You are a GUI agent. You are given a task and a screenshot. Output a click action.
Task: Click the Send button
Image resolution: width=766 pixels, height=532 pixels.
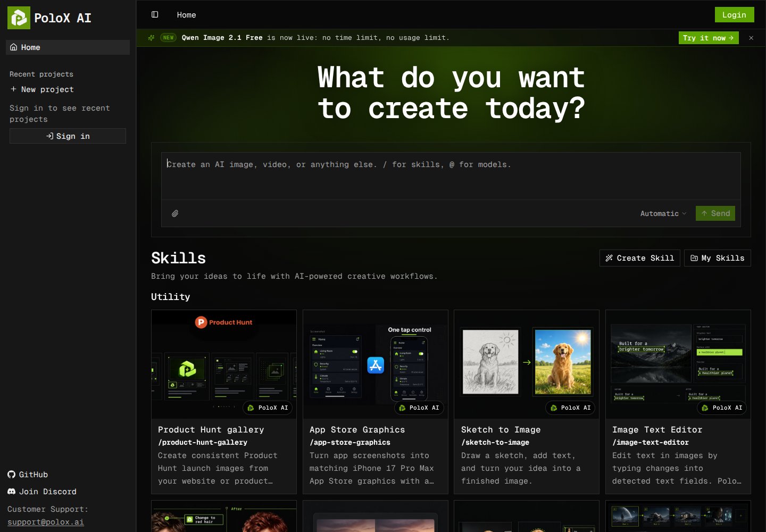(x=715, y=213)
